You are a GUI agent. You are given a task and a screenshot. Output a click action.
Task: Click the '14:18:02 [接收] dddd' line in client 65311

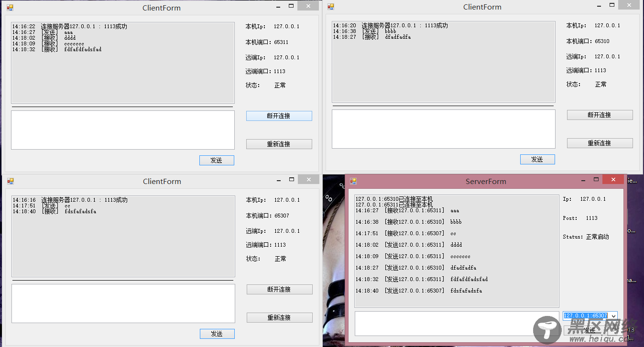tap(44, 38)
